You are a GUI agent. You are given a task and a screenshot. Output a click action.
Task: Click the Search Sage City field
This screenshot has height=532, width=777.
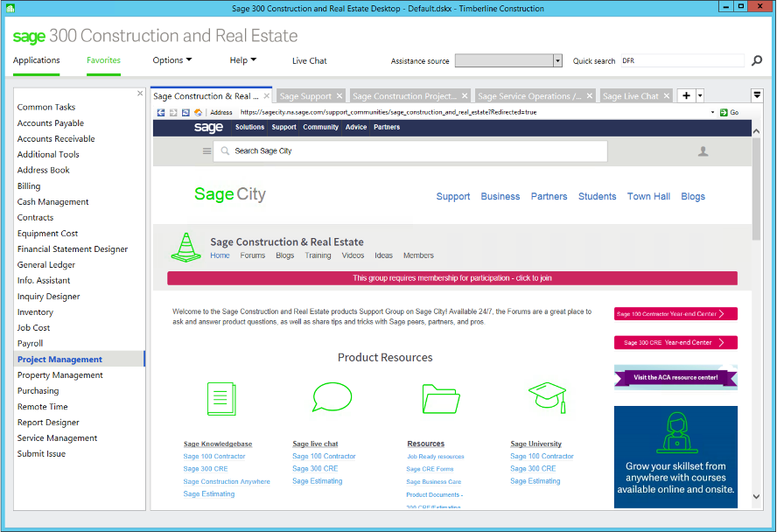tap(410, 151)
